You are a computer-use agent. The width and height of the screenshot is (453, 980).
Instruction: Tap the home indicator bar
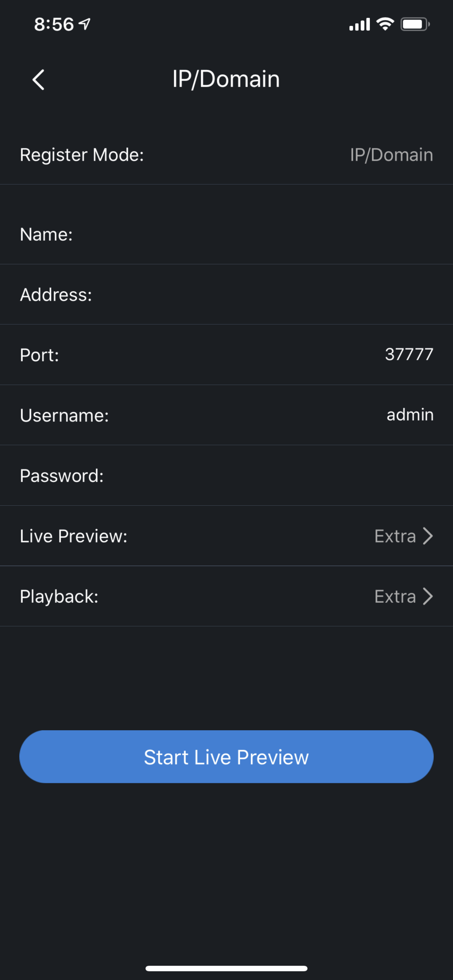click(x=226, y=968)
